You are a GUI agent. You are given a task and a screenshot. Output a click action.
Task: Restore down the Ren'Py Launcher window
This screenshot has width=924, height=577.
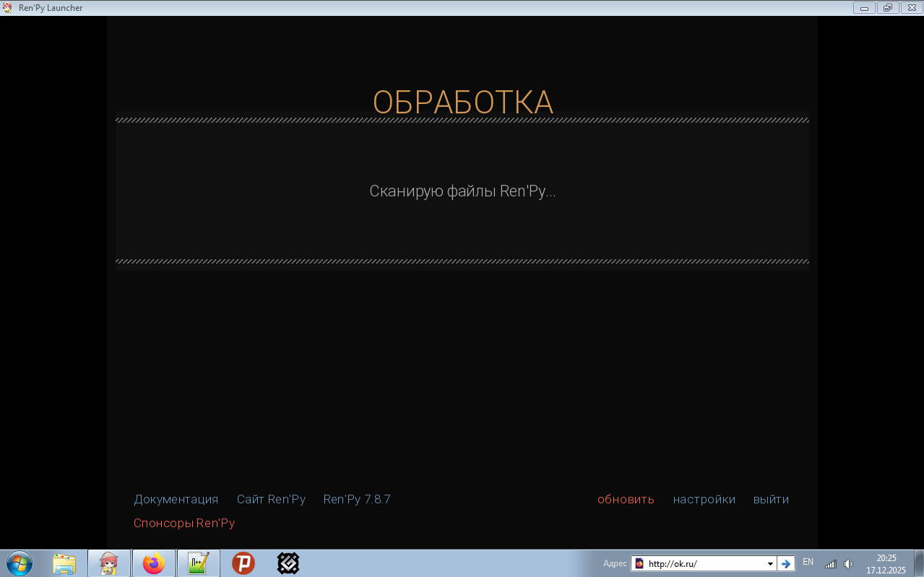click(x=888, y=8)
